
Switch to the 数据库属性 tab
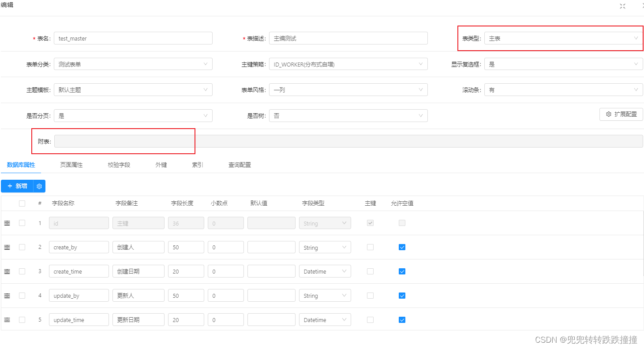pyautogui.click(x=21, y=165)
